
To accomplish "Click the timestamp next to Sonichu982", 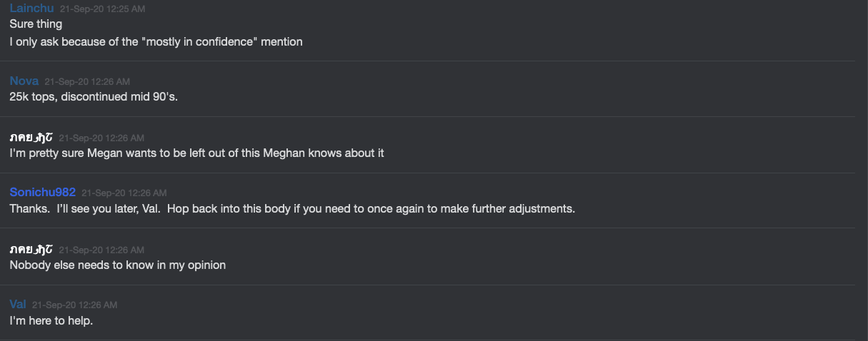I will 124,193.
